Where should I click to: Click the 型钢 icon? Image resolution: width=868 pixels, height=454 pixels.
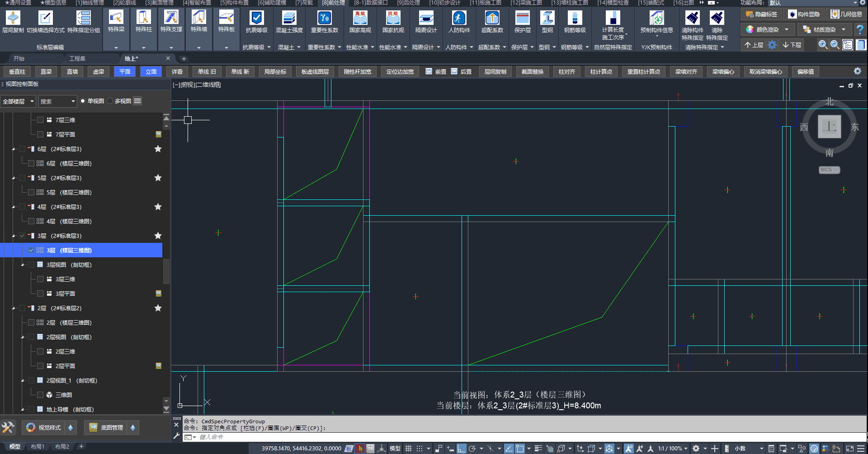(547, 18)
